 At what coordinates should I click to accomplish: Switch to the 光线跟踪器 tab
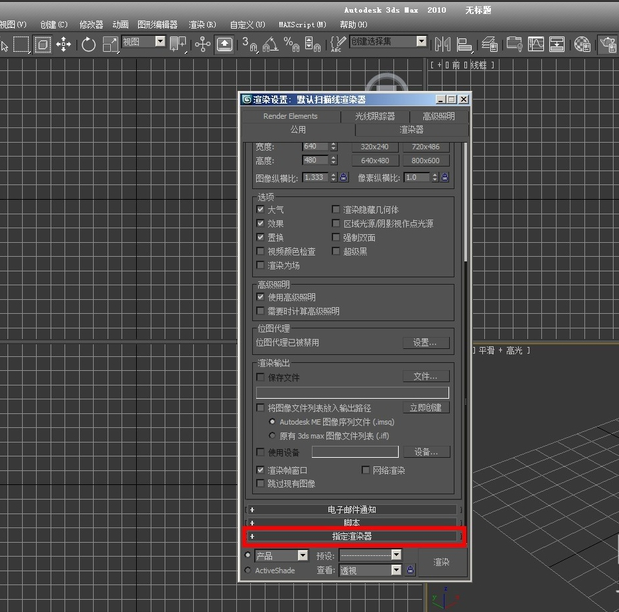[375, 116]
